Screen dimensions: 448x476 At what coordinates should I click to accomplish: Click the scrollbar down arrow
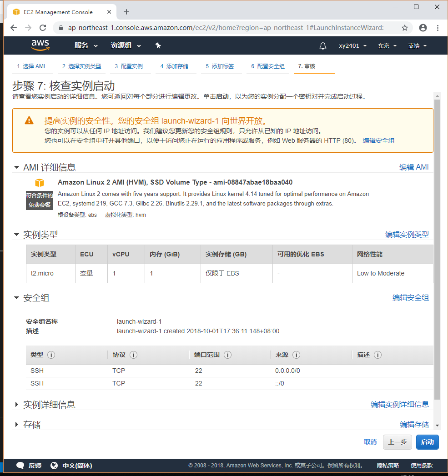pos(437,425)
